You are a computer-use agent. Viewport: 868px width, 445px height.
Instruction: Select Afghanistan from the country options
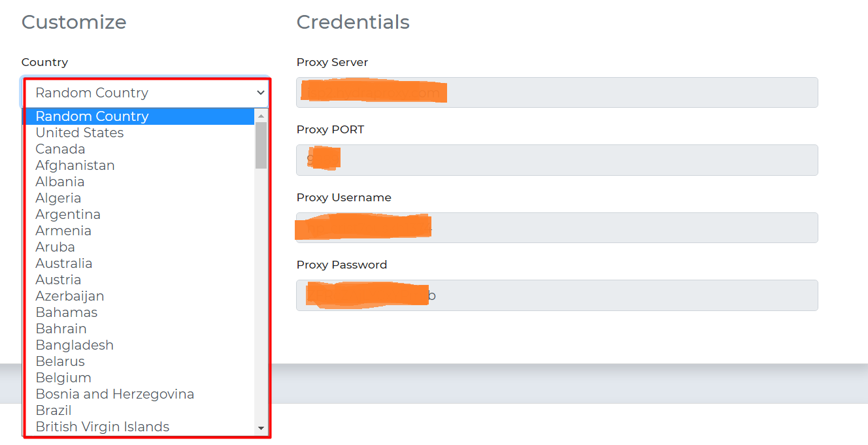(75, 165)
